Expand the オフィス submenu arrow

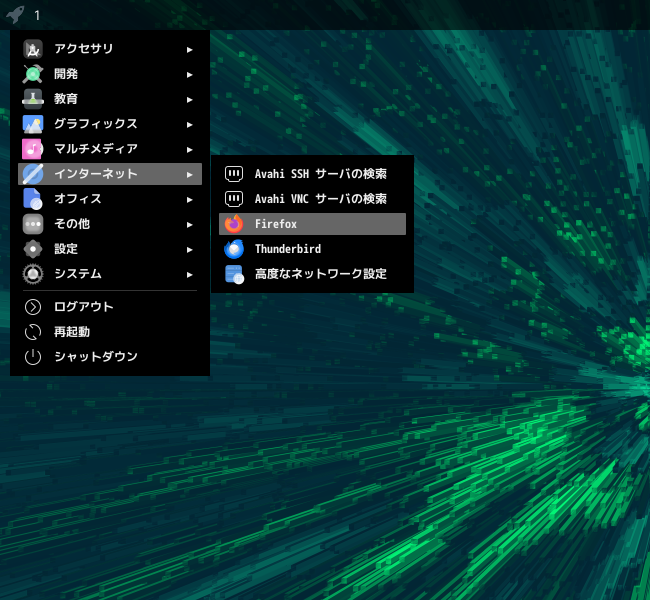tap(189, 199)
